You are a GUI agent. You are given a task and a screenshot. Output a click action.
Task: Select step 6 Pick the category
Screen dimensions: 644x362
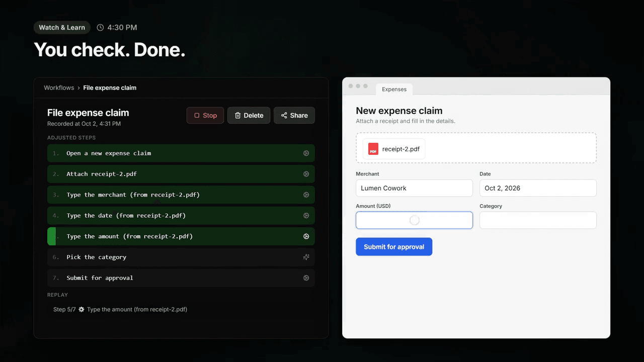(x=181, y=257)
